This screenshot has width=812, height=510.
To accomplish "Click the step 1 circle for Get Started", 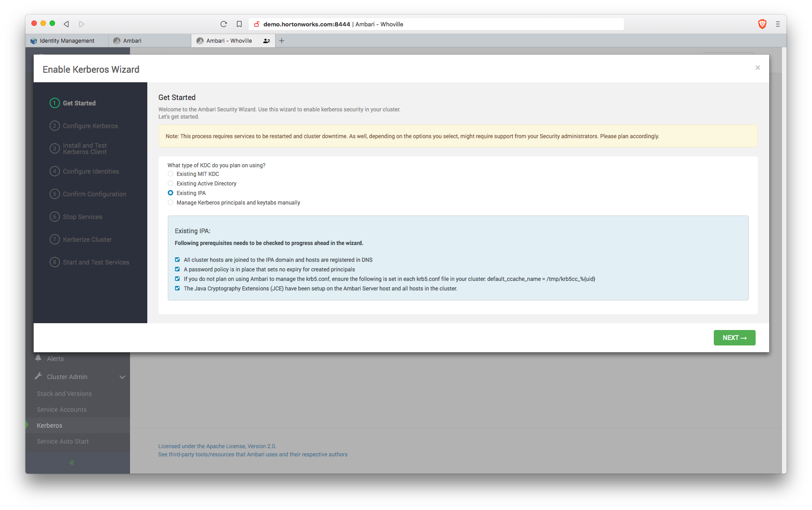I will coord(55,103).
